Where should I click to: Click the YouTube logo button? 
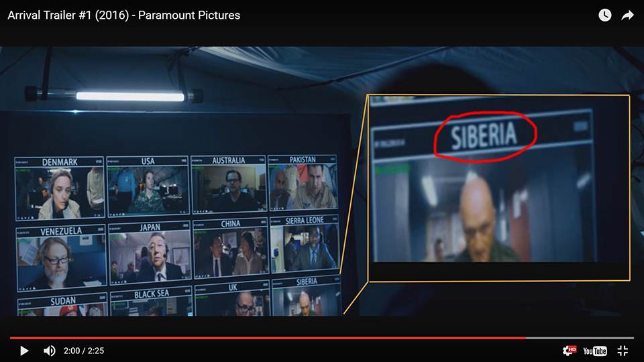click(x=595, y=351)
